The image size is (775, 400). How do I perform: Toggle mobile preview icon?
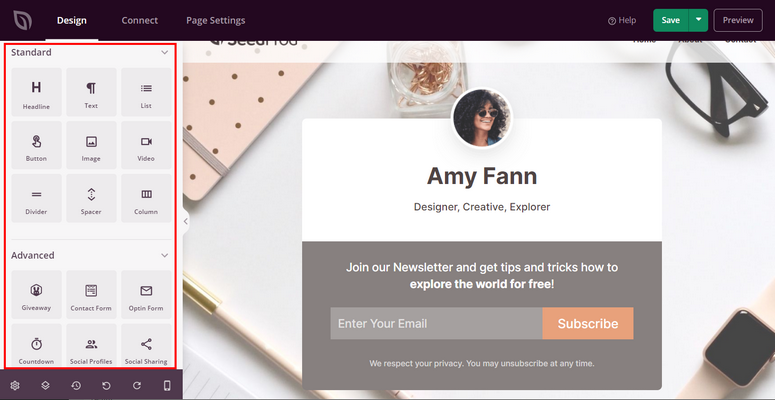tap(167, 385)
